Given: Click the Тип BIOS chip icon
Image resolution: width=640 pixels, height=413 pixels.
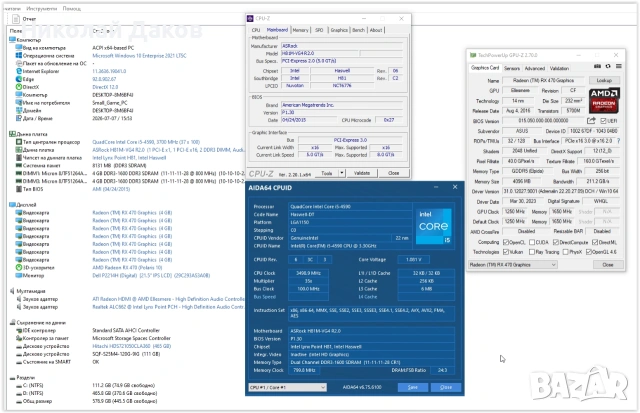Looking at the screenshot, I should [18, 189].
